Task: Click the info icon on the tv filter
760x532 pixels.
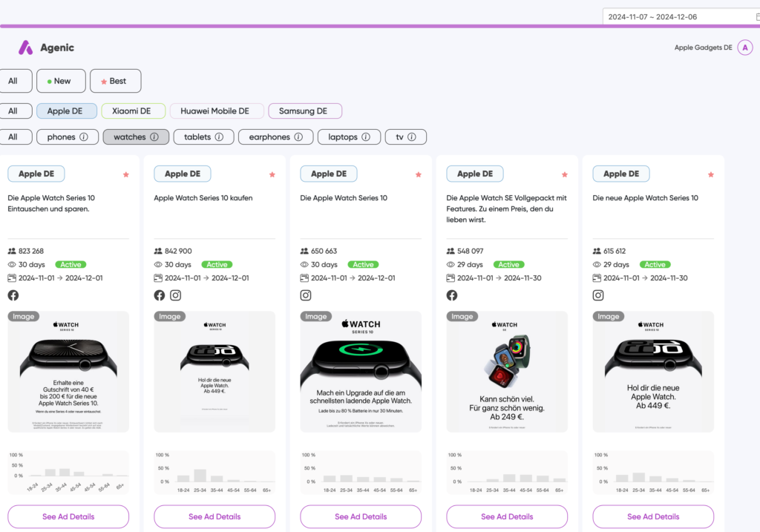Action: [x=411, y=137]
